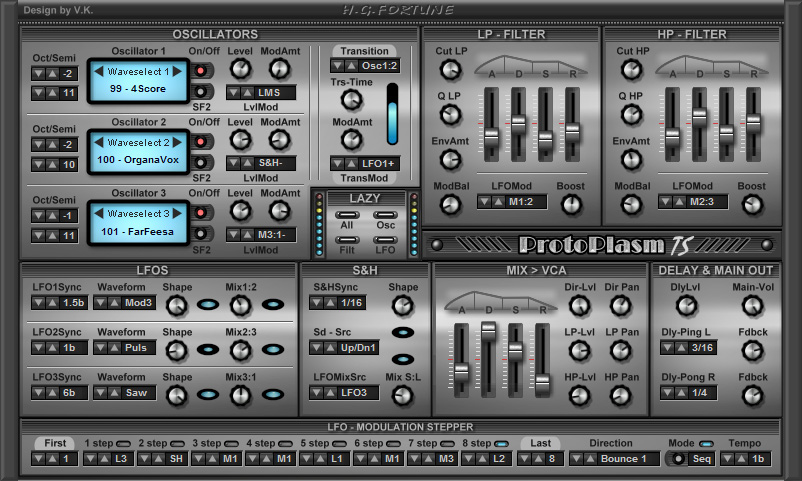Click the LAZY All button
The height and width of the screenshot is (481, 802).
[347, 215]
